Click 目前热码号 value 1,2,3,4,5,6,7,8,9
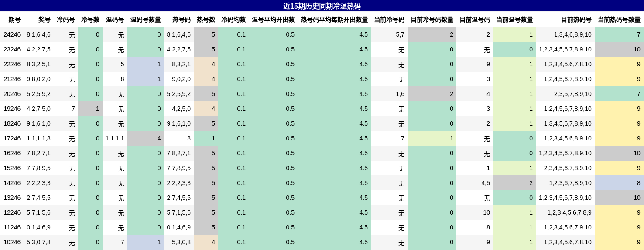 point(570,212)
